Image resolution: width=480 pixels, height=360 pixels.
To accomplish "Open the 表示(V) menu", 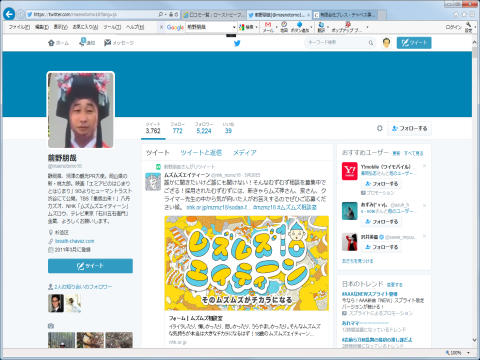I will tap(61, 27).
